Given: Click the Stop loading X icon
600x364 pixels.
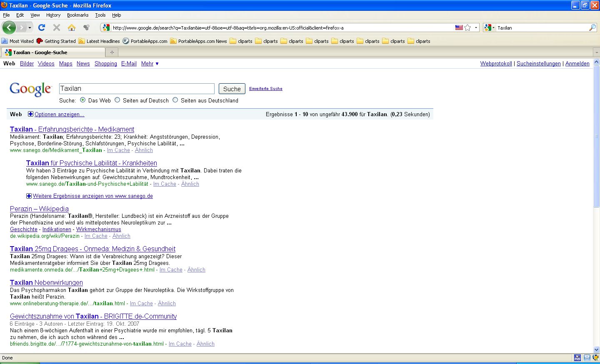Looking at the screenshot, I should click(57, 27).
